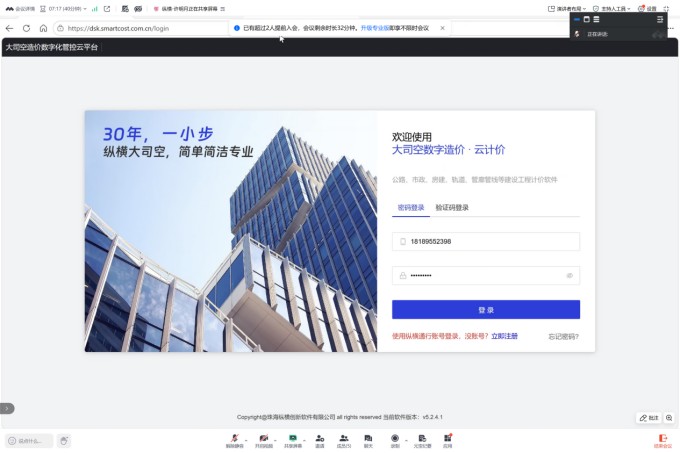Reload the page with refresh icon
The height and width of the screenshot is (453, 680).
tap(26, 28)
